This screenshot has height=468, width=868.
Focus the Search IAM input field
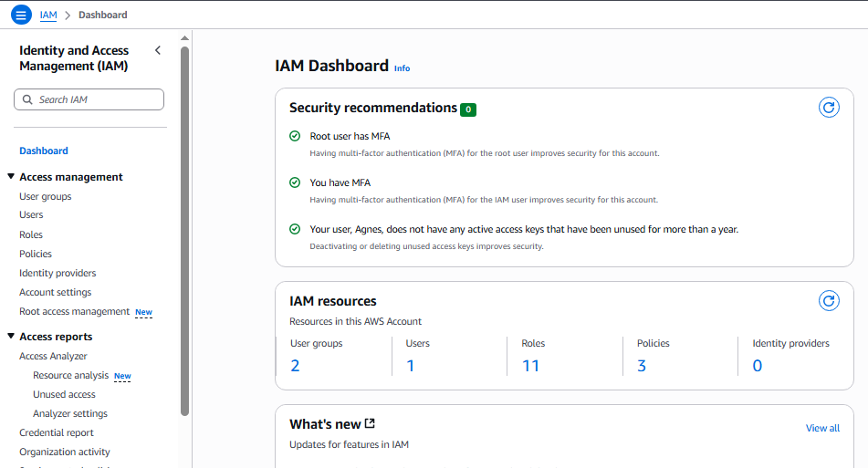[x=89, y=99]
